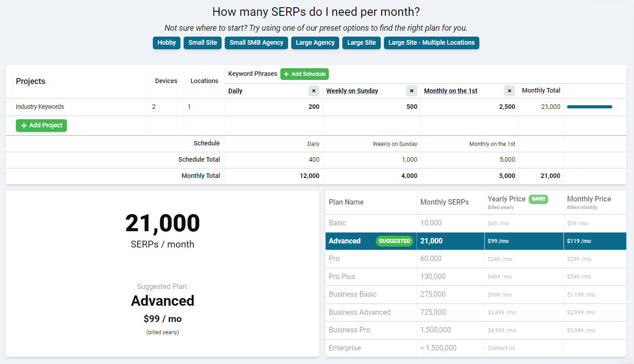Image resolution: width=634 pixels, height=364 pixels.
Task: Apply the Large Agency preset
Action: 315,43
